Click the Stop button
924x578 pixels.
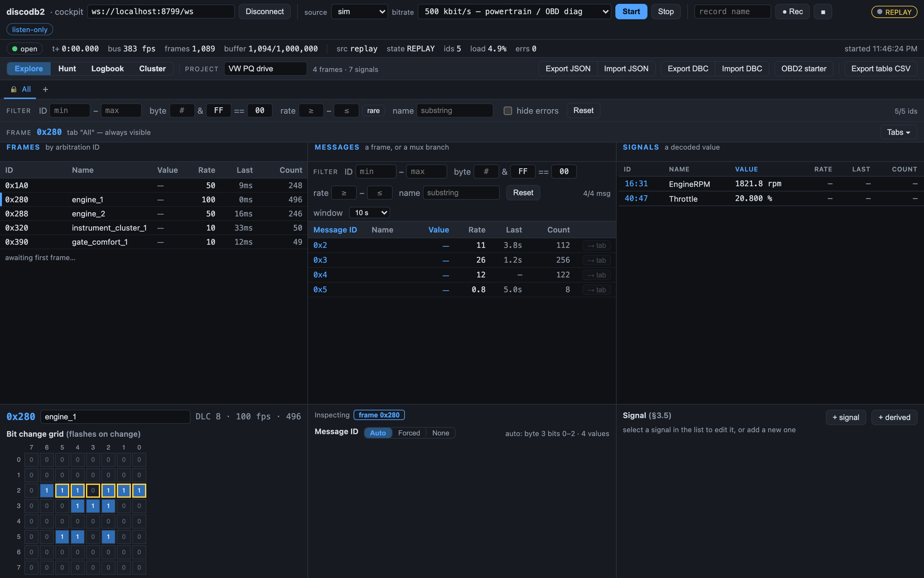[x=666, y=12]
